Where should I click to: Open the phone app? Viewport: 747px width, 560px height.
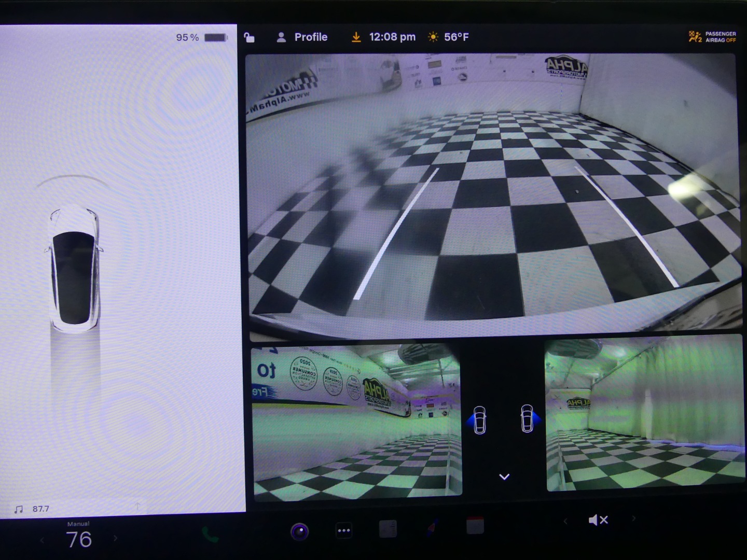(210, 534)
